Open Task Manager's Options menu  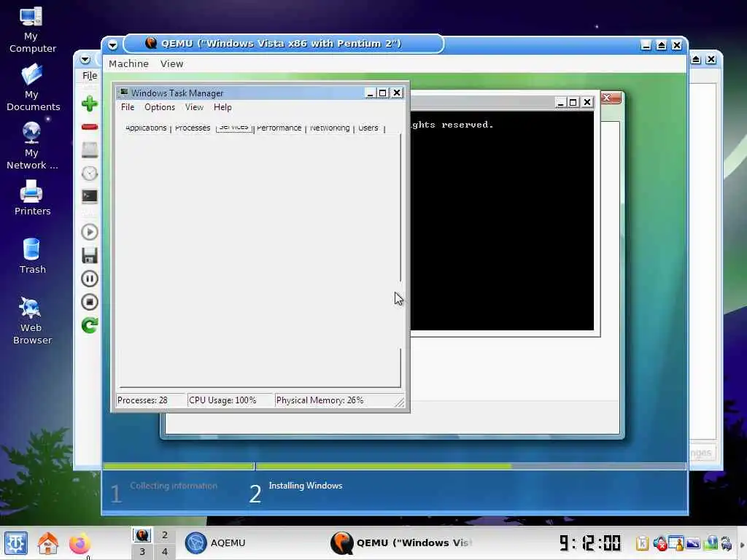tap(160, 107)
